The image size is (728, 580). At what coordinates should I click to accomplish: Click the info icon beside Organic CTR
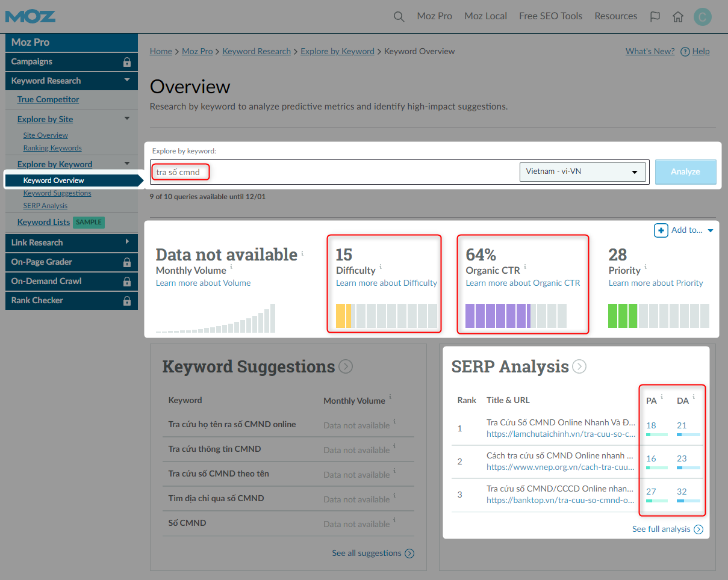(x=525, y=267)
